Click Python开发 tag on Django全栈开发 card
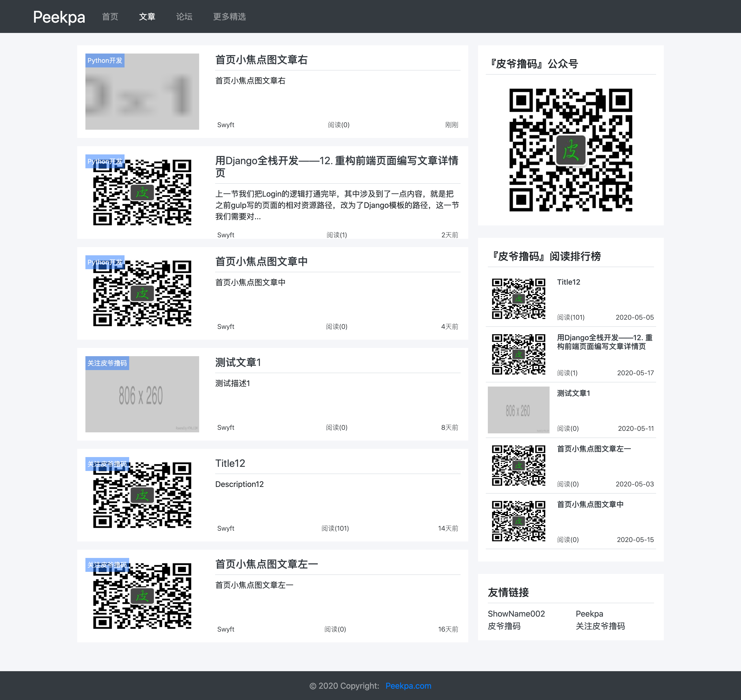The image size is (741, 700). tap(105, 162)
